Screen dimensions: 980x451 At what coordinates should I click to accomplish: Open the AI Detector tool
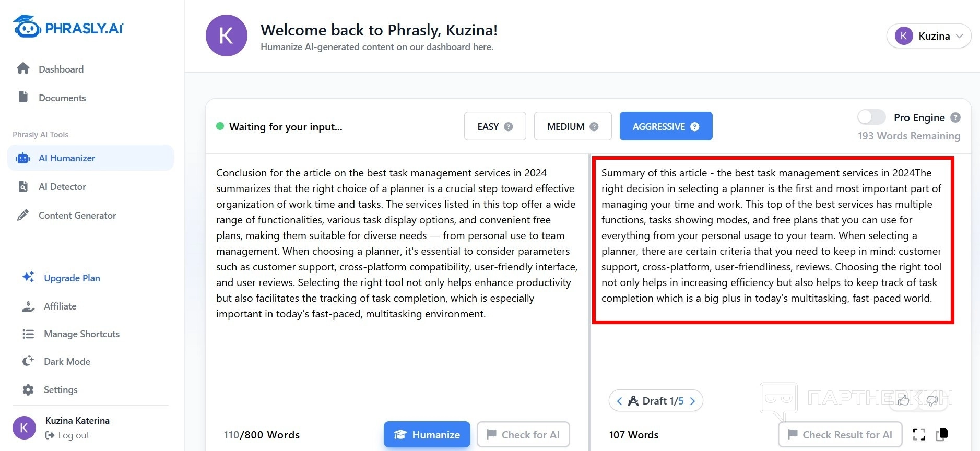click(62, 187)
